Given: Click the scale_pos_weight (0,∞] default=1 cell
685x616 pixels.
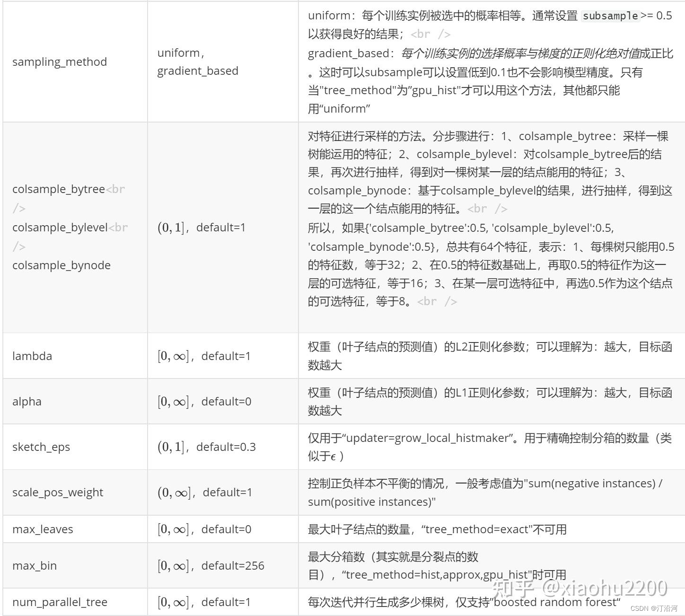Looking at the screenshot, I should (223, 492).
